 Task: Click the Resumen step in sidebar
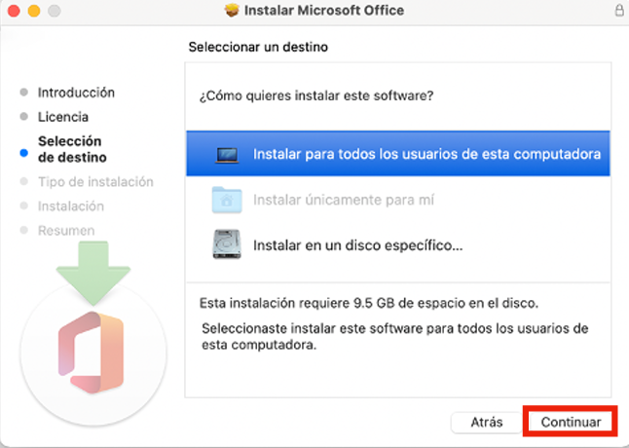pos(66,231)
